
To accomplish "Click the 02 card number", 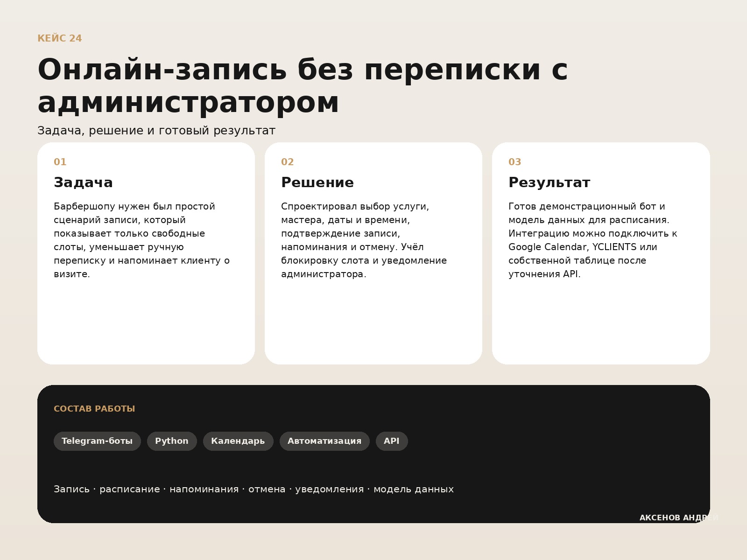I will [288, 162].
